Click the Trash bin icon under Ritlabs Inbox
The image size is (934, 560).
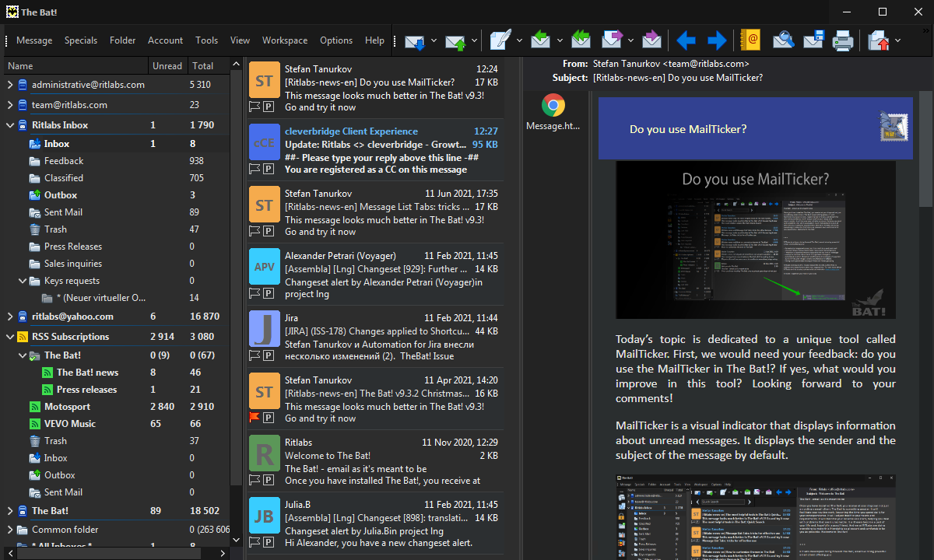34,229
